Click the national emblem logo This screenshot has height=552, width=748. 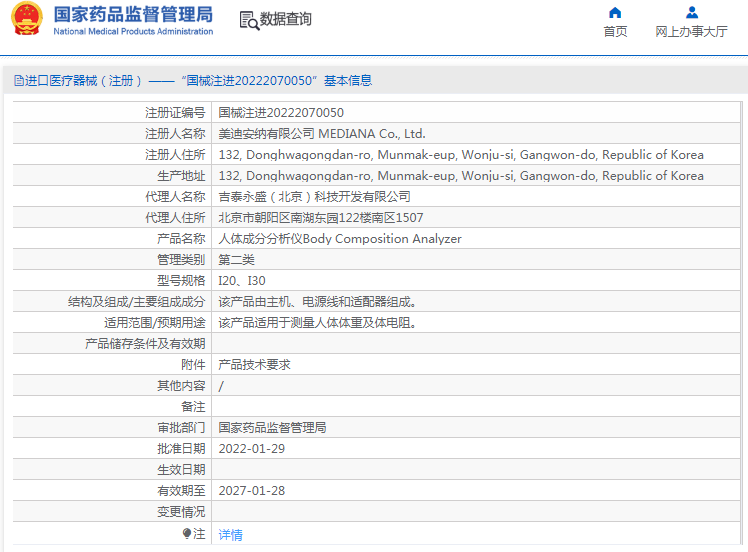[x=26, y=20]
